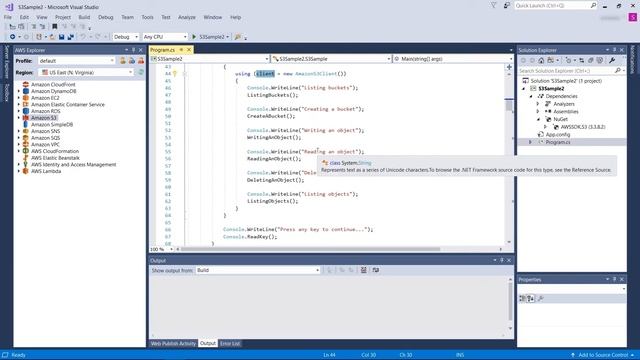Click the Save All toolbar icon
The height and width of the screenshot is (360, 640).
coord(70,37)
